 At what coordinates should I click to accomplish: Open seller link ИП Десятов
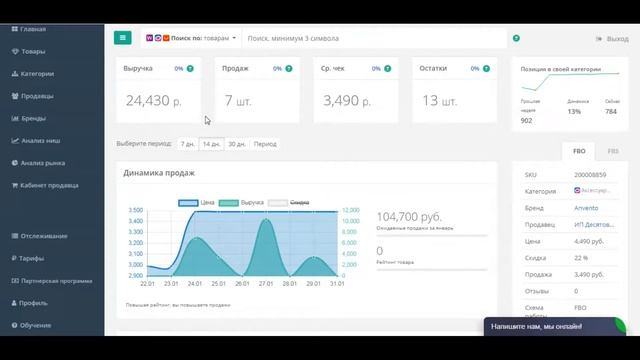pyautogui.click(x=594, y=225)
